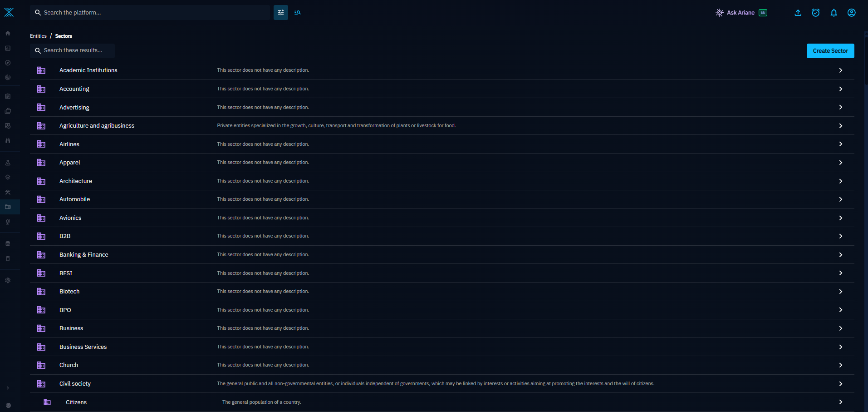The image size is (868, 412).
Task: Open the Arsenal layers icon in the sidebar
Action: (x=8, y=177)
